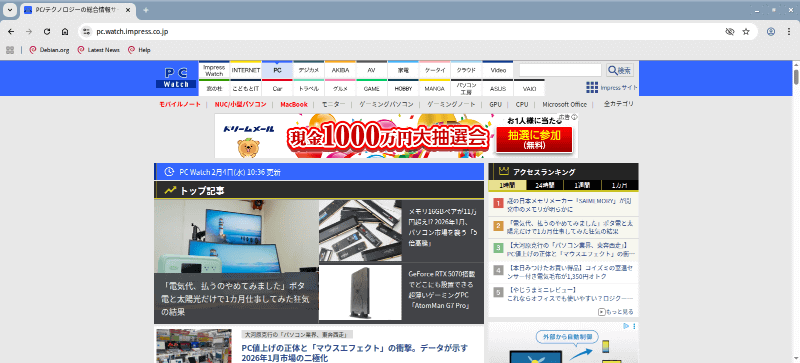Open the Debian.org bookmark
Screen dimensions: 800x363
pyautogui.click(x=49, y=50)
